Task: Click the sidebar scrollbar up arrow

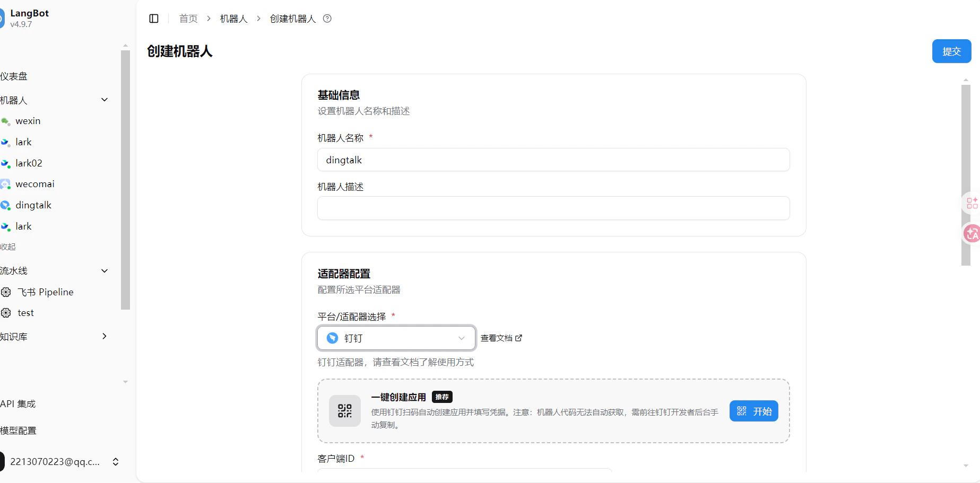Action: (x=125, y=46)
